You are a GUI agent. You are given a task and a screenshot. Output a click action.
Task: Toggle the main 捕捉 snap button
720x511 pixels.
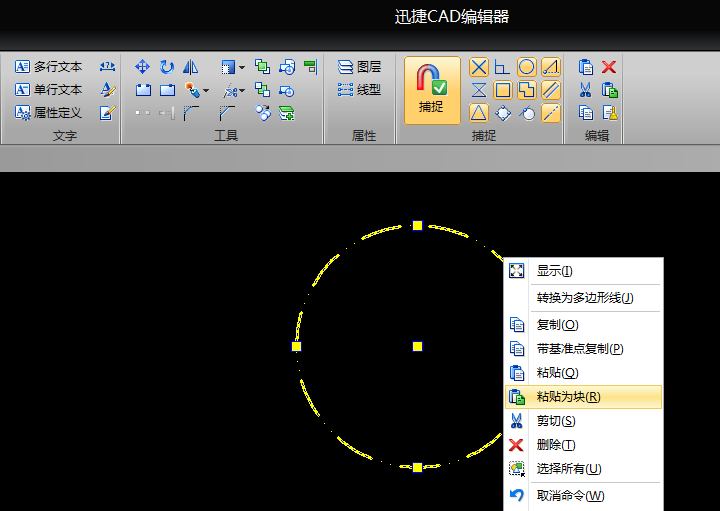coord(432,90)
